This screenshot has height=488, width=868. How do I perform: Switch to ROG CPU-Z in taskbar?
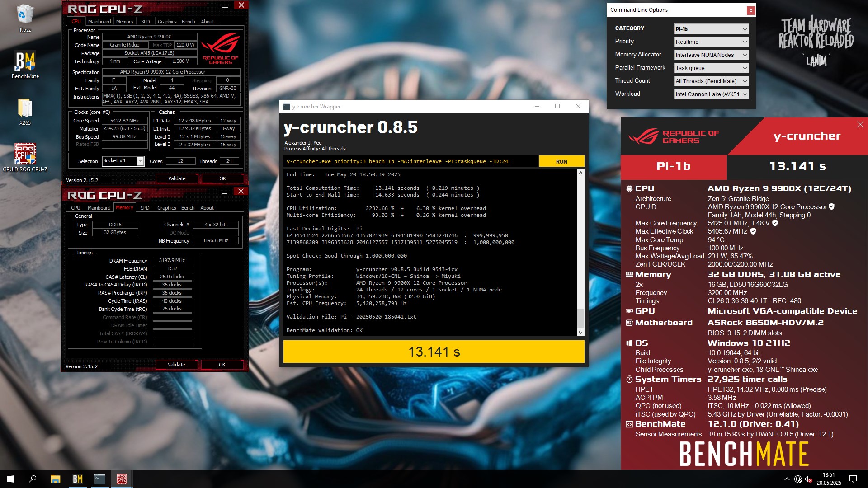point(122,479)
